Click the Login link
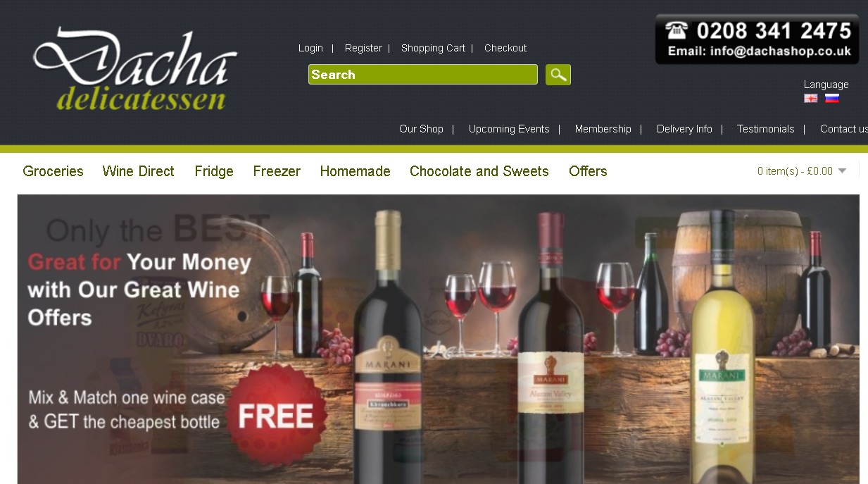868x484 pixels. 310,48
